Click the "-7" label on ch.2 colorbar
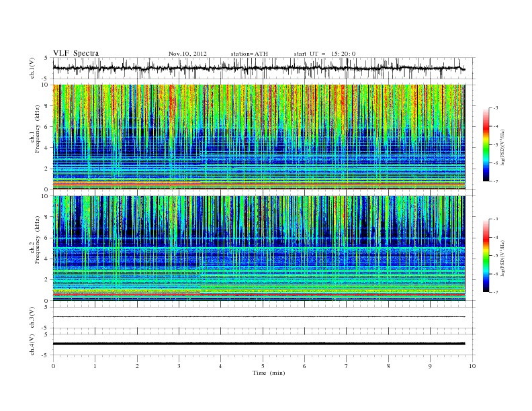Screen dimensions: 532x411 496,292
